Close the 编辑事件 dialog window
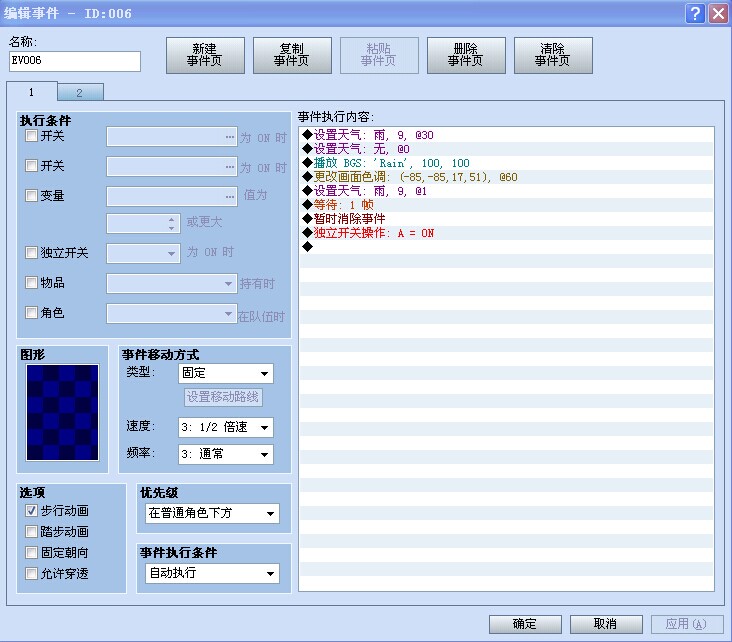This screenshot has height=642, width=732. [x=718, y=14]
